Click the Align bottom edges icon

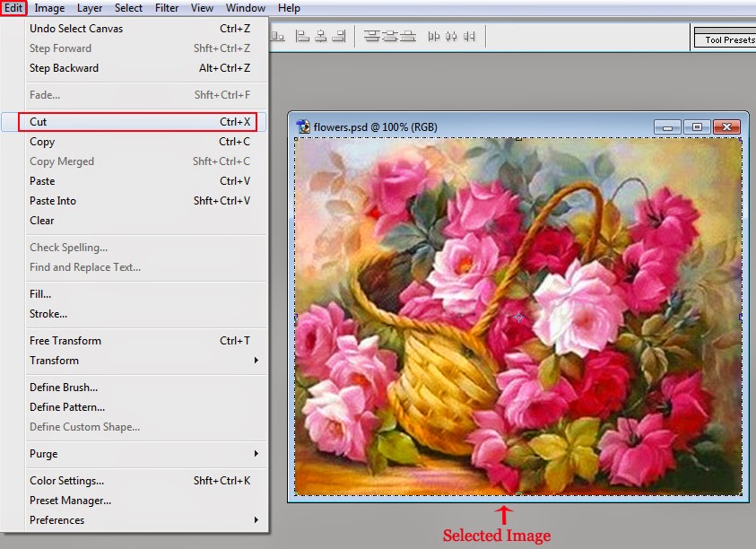pos(278,36)
